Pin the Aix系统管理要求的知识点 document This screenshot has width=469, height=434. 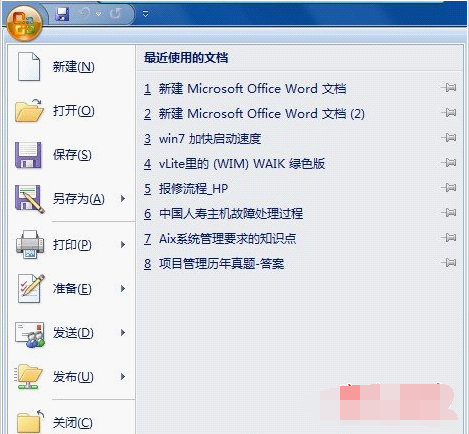tap(449, 238)
